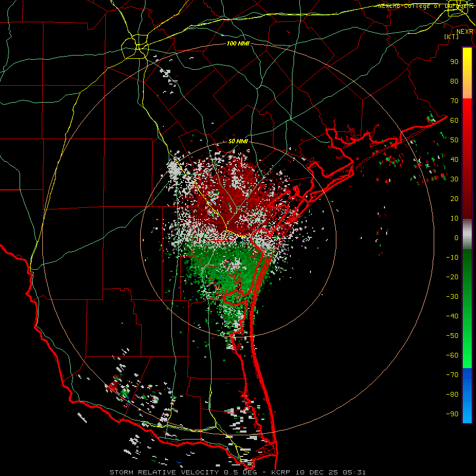
Task: Click the 0 value on the velocity scale
Action: 456,237
